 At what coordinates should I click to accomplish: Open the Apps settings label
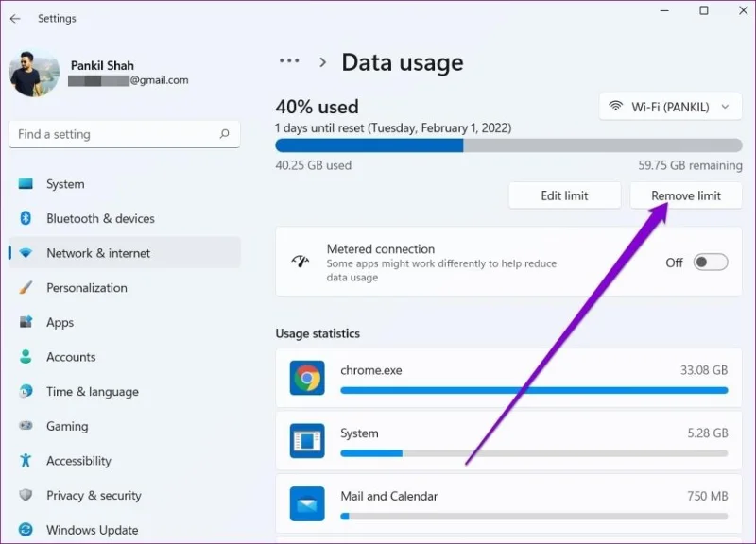point(60,323)
